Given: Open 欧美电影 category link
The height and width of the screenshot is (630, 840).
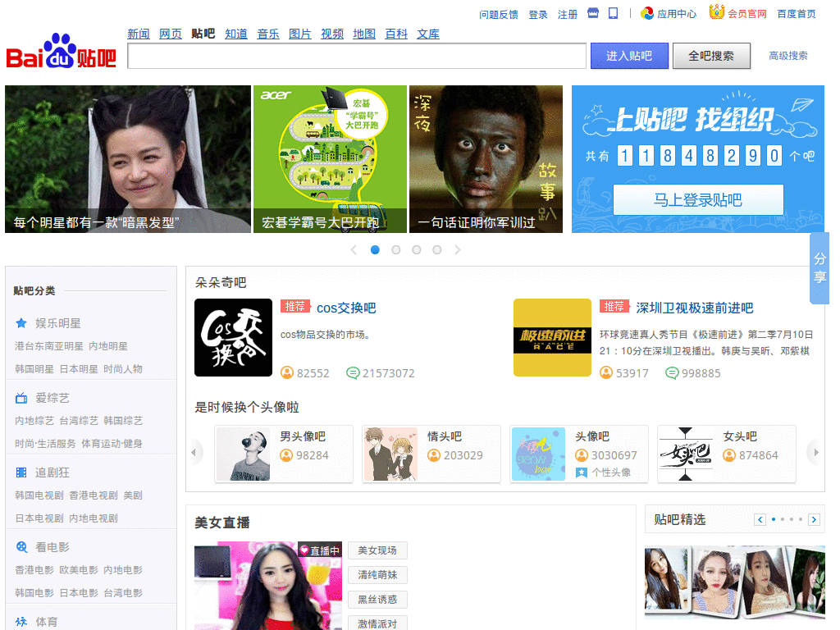Looking at the screenshot, I should pyautogui.click(x=79, y=570).
